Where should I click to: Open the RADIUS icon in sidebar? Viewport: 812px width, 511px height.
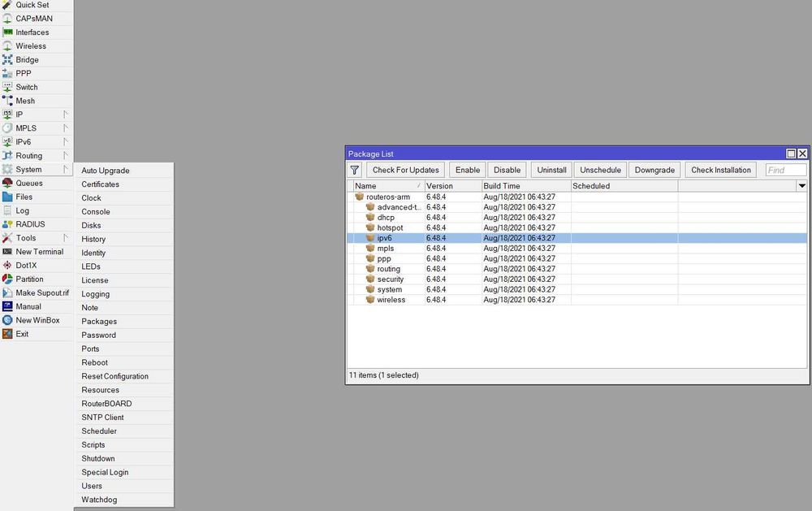[7, 224]
